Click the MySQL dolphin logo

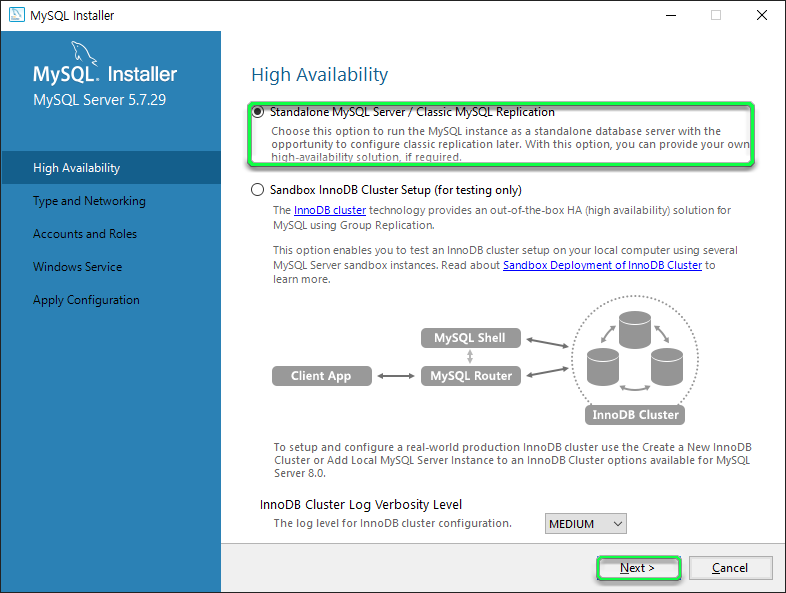pos(84,53)
